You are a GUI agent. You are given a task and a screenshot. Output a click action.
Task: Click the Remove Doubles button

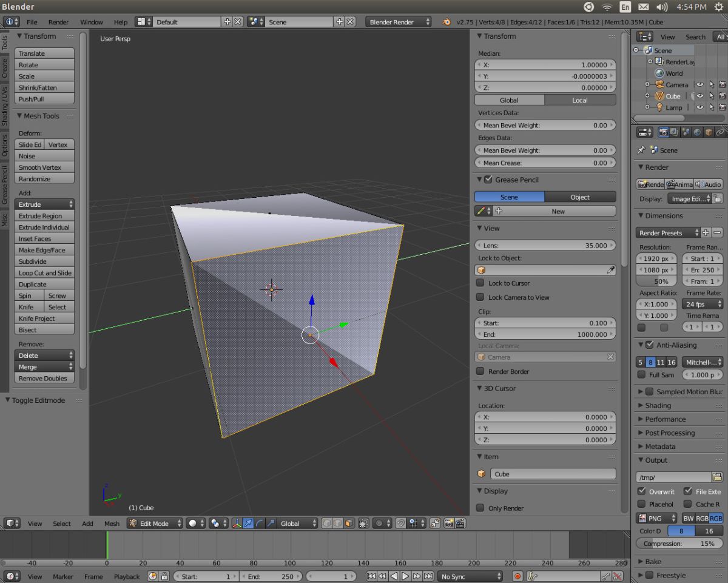tap(44, 379)
